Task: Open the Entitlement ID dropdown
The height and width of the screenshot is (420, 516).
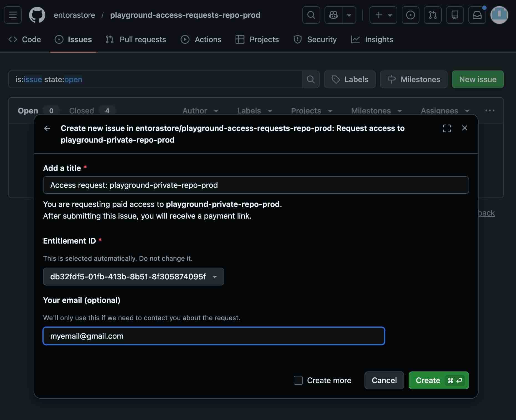Action: point(133,277)
